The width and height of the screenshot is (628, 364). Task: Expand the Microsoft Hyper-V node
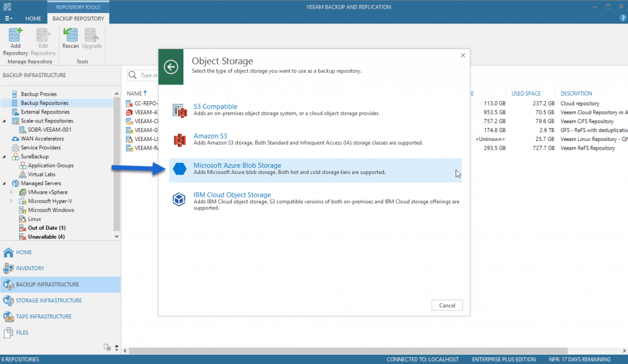[11, 201]
